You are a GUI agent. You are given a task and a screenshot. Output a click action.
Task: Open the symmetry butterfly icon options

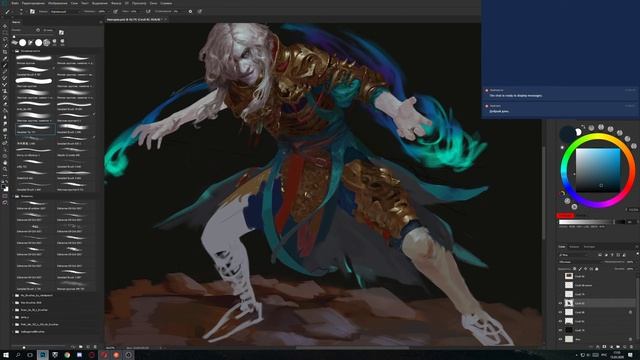tap(200, 11)
